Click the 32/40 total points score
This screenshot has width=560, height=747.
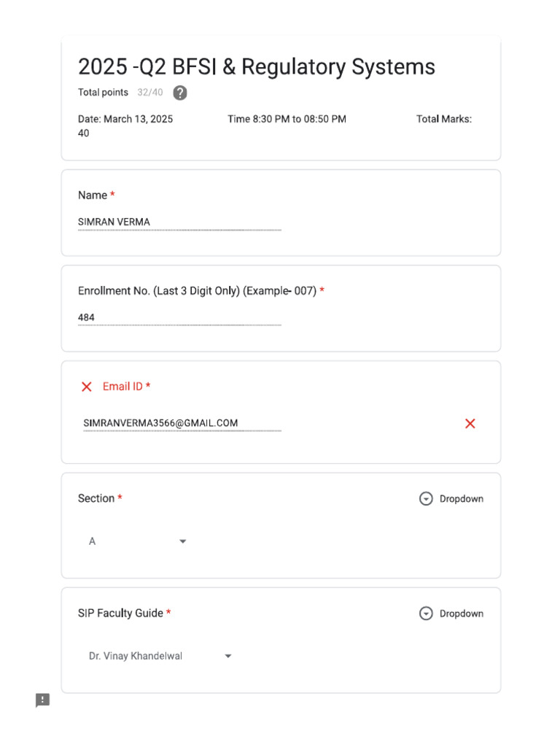tap(150, 93)
